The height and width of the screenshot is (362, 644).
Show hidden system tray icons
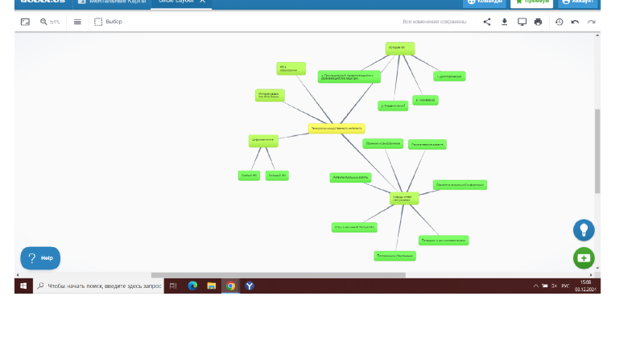(x=536, y=286)
